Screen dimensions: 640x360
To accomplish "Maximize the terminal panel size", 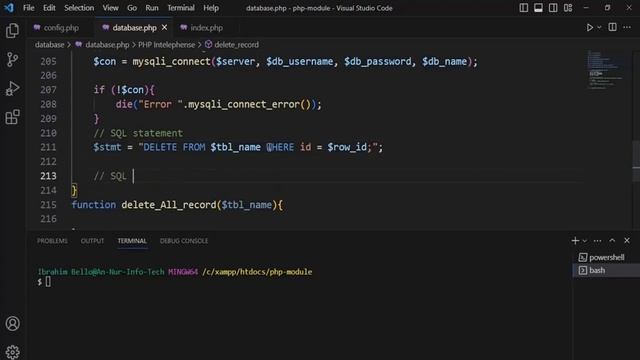I will [612, 241].
